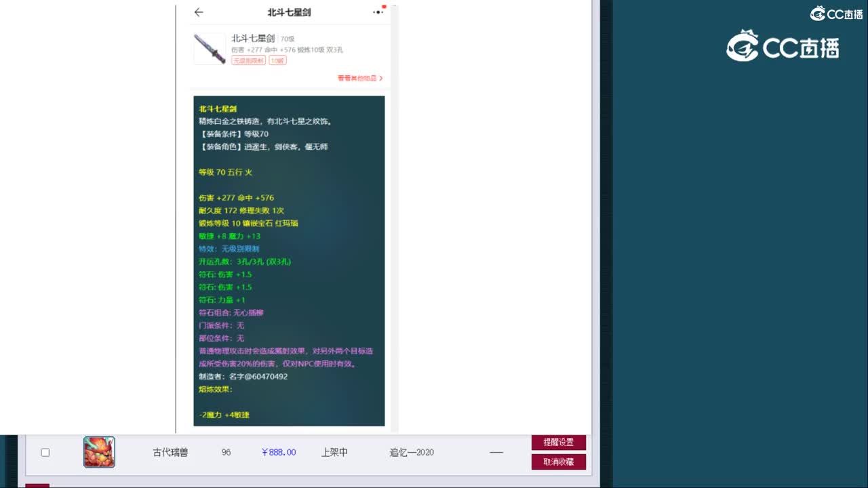Click the red notification dot near the menu
Screen dimensions: 868x488
(382, 5)
